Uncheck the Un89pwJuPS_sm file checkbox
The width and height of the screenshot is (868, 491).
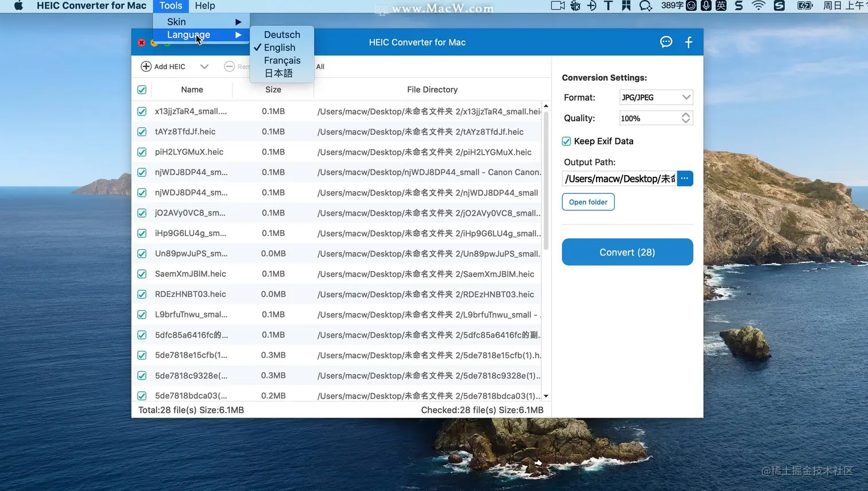coord(142,254)
